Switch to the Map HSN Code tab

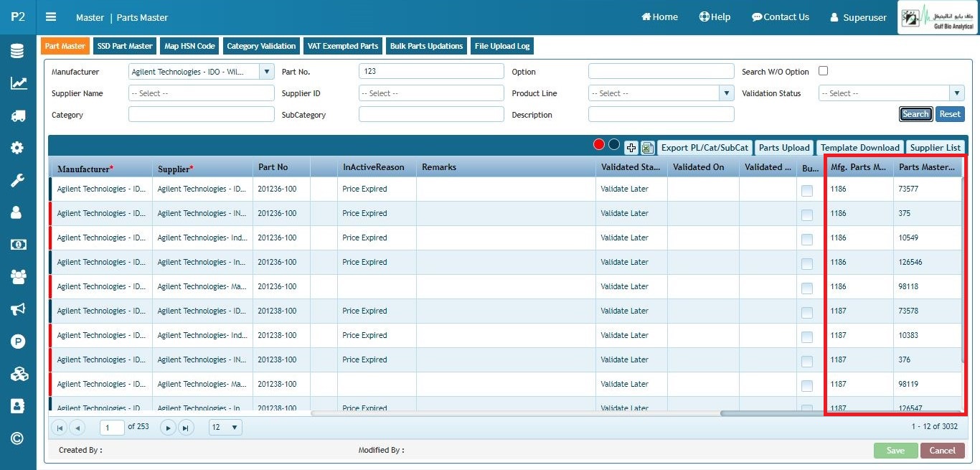(x=190, y=46)
